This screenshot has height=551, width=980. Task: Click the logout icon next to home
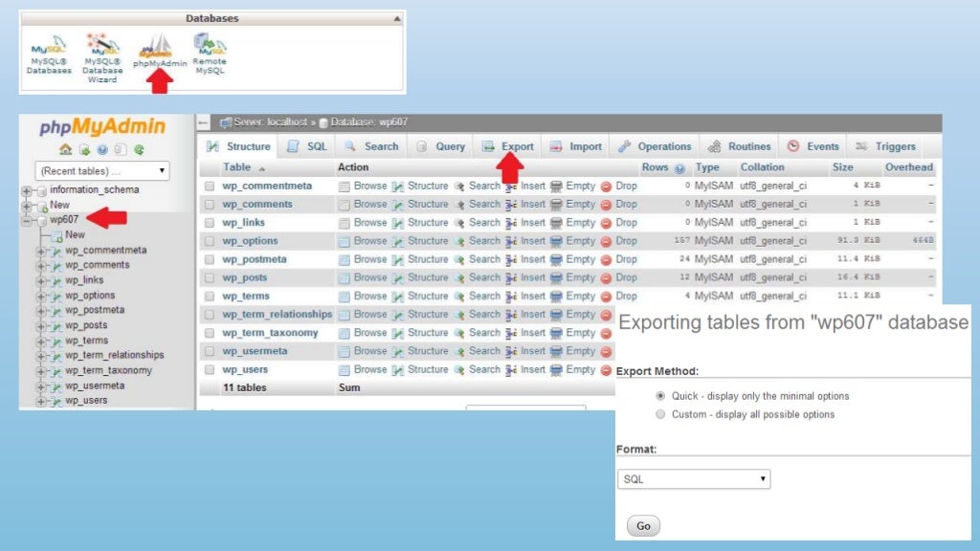84,150
